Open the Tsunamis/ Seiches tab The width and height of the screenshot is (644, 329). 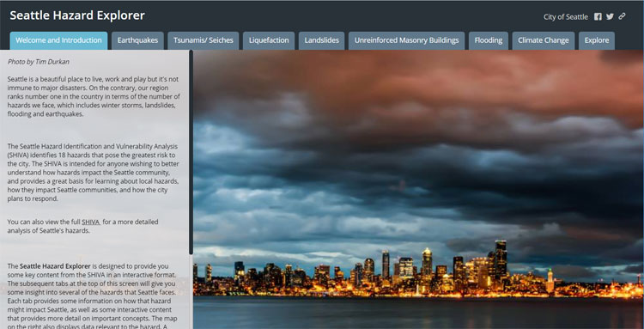click(x=204, y=40)
